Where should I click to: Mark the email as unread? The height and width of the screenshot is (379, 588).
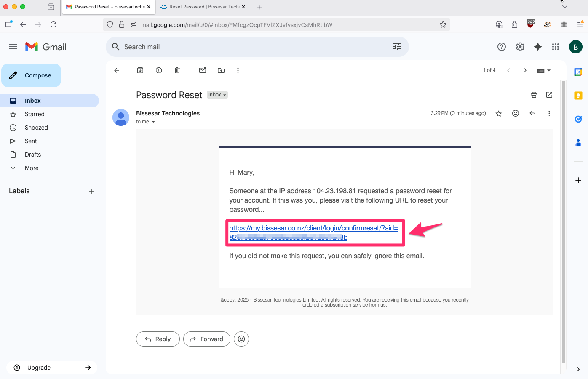point(203,70)
